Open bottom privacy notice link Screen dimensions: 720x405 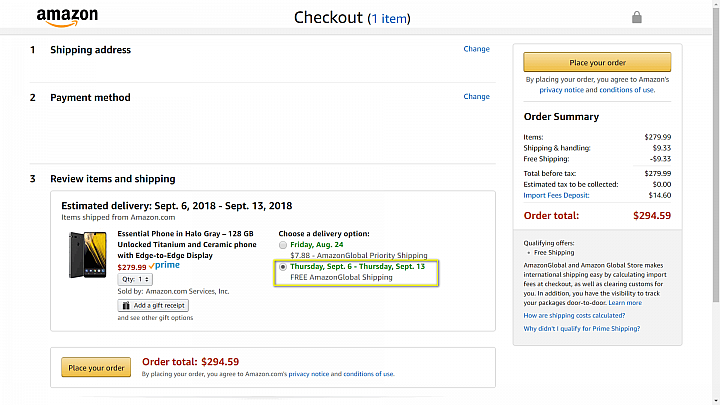pyautogui.click(x=309, y=374)
